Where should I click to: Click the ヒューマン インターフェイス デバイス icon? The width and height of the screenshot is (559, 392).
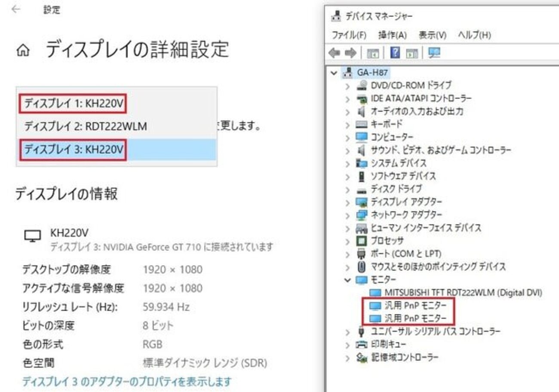362,228
